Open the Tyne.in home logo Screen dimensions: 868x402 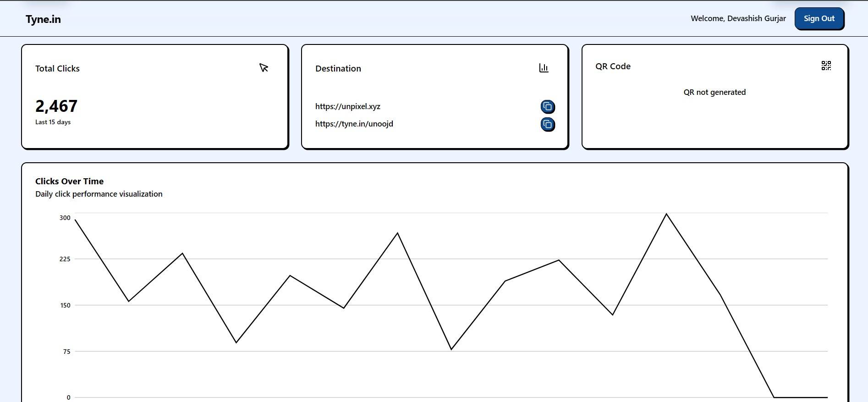[x=43, y=19]
